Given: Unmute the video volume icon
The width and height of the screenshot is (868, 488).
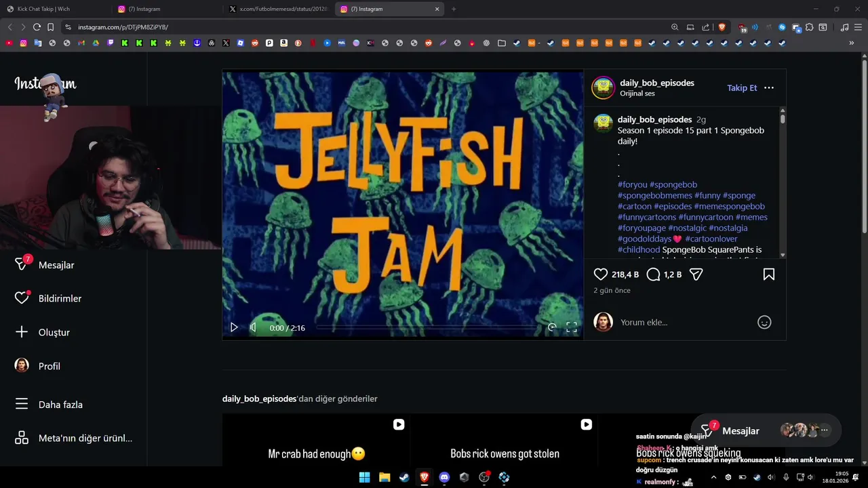Looking at the screenshot, I should pyautogui.click(x=253, y=327).
